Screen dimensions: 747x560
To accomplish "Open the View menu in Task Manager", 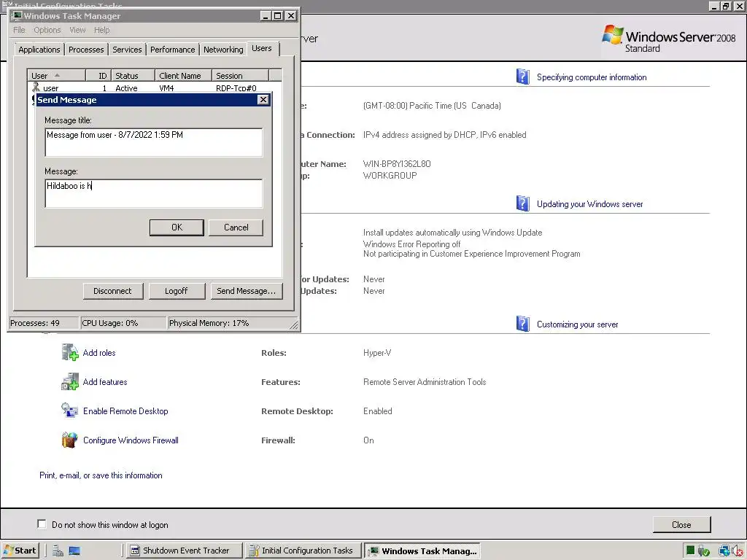I will click(77, 30).
